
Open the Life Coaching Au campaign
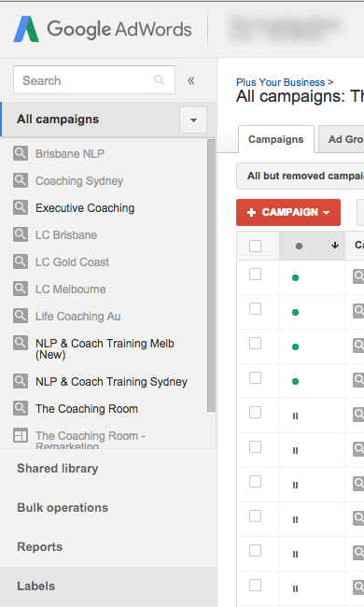point(78,317)
